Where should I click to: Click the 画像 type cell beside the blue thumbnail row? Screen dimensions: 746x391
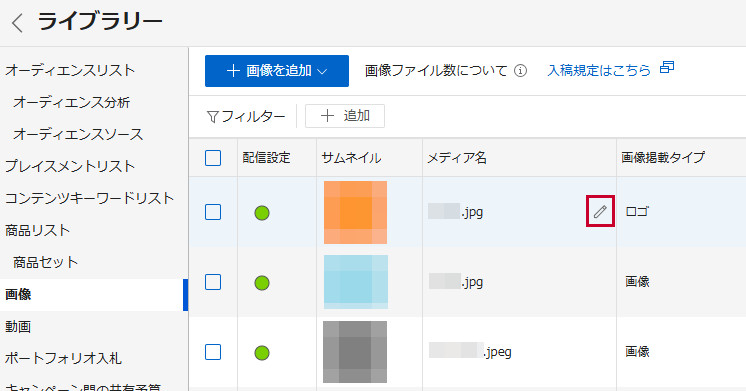pyautogui.click(x=637, y=282)
